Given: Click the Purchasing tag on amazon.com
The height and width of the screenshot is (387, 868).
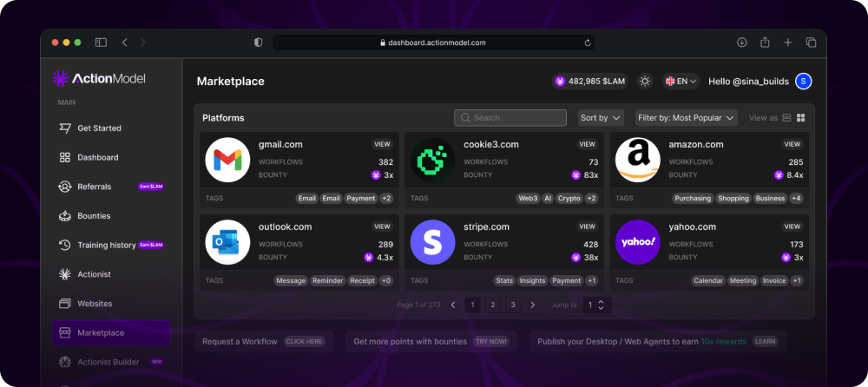Looking at the screenshot, I should [x=693, y=198].
